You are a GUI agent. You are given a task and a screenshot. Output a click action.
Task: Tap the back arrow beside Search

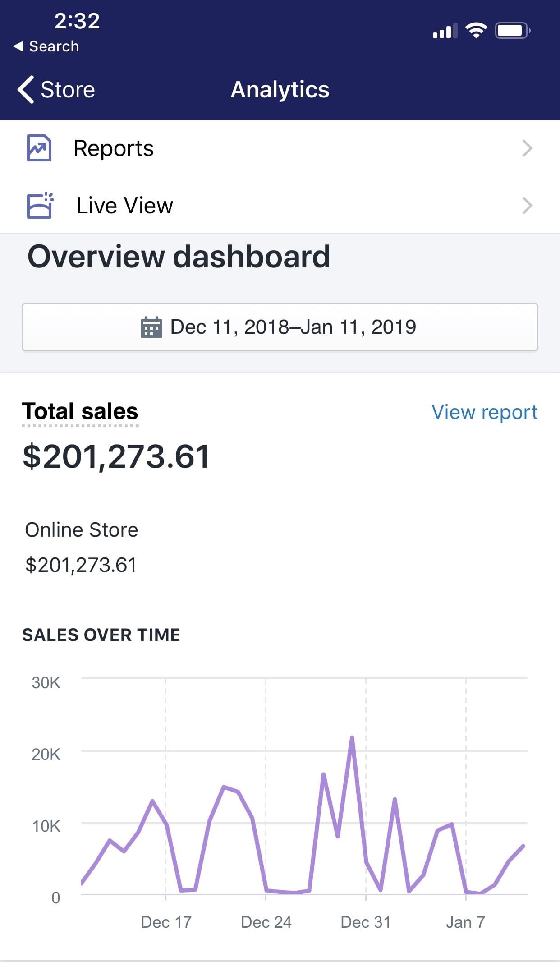18,46
